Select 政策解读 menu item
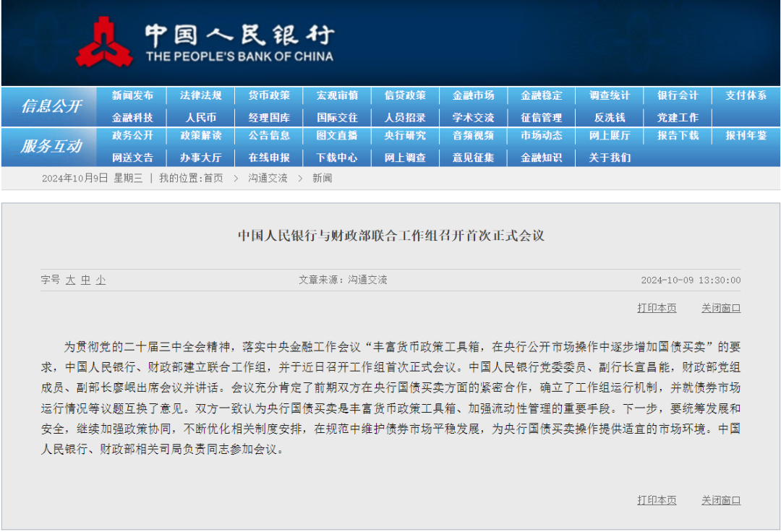Viewport: 781px width, 532px height. point(201,135)
